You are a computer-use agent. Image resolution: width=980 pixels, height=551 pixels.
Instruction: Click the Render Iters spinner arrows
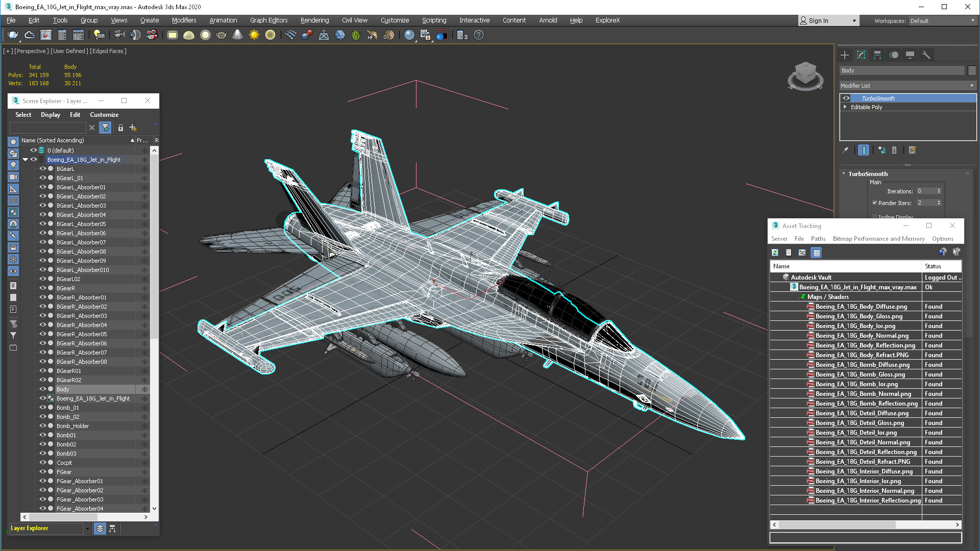pos(939,203)
